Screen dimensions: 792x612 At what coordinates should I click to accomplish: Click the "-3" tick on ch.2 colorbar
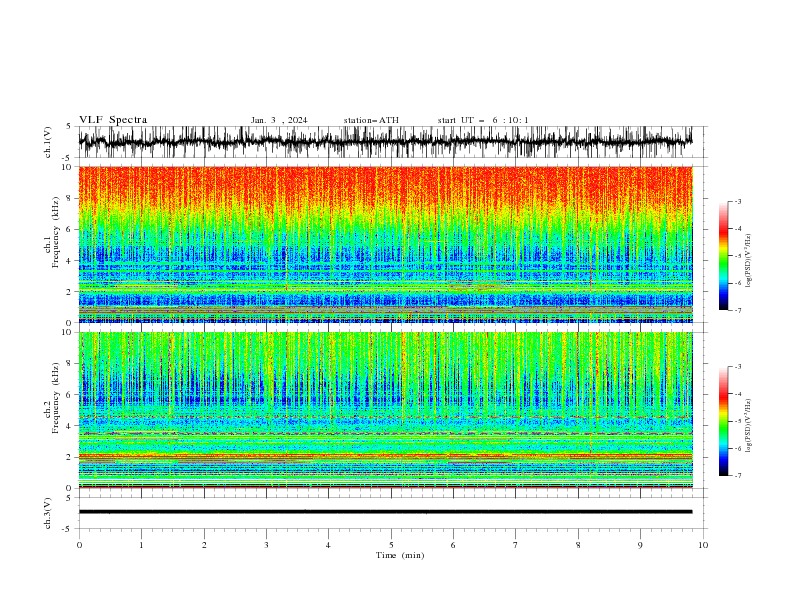(x=737, y=367)
